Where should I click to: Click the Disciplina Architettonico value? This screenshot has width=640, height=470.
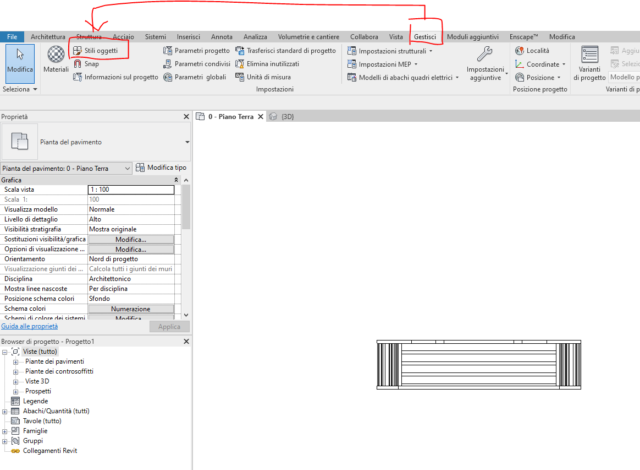[x=131, y=279]
